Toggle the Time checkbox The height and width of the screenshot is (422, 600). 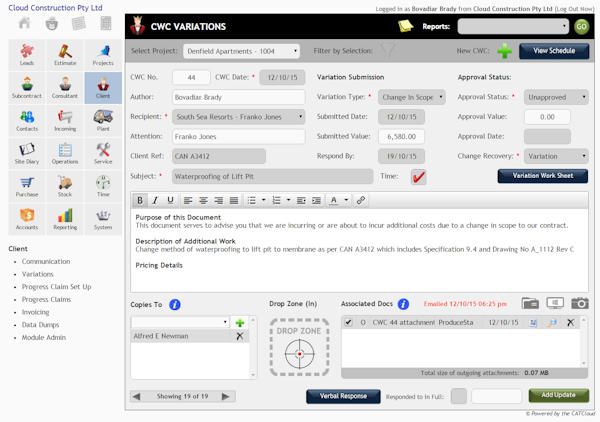(x=419, y=177)
